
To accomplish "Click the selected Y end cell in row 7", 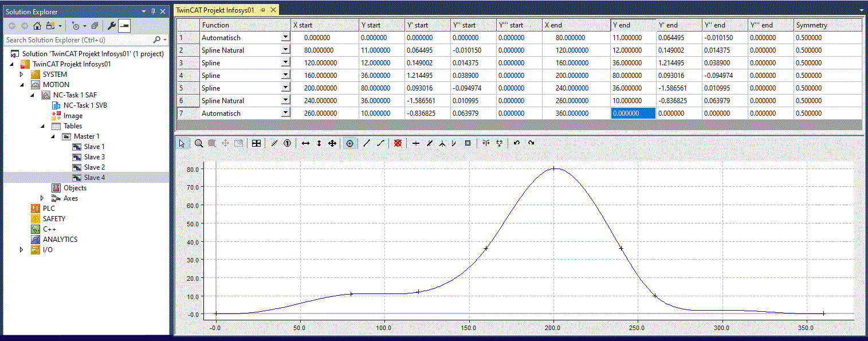I will pyautogui.click(x=633, y=113).
